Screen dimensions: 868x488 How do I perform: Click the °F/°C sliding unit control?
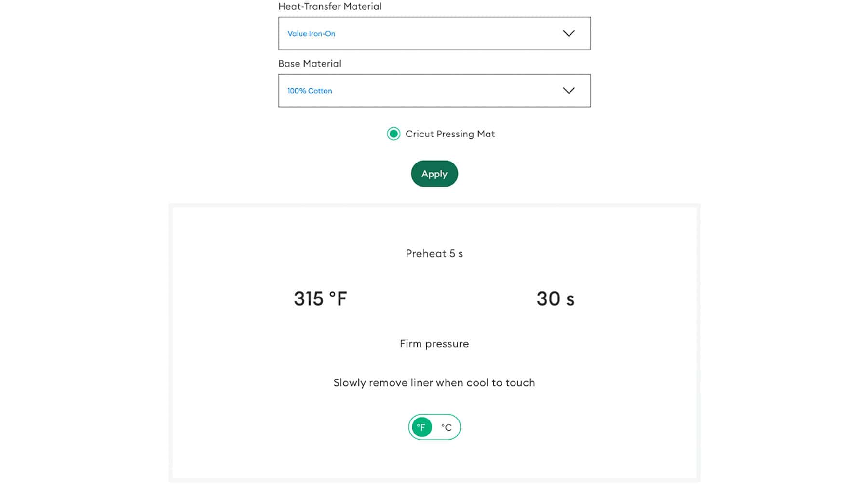coord(434,427)
